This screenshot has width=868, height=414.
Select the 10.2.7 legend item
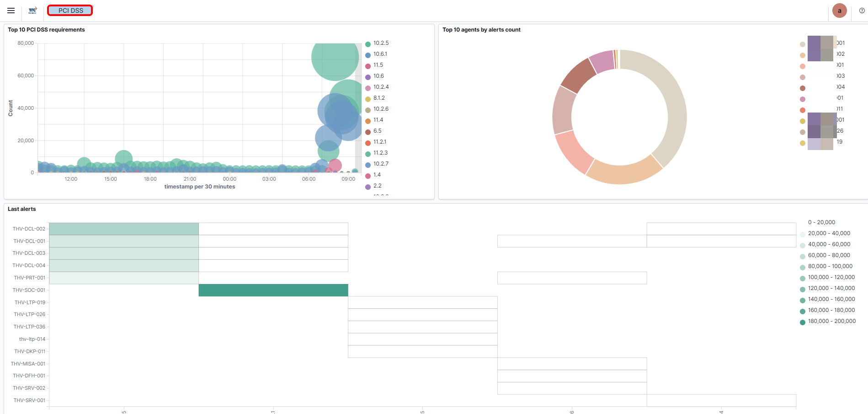tap(381, 164)
